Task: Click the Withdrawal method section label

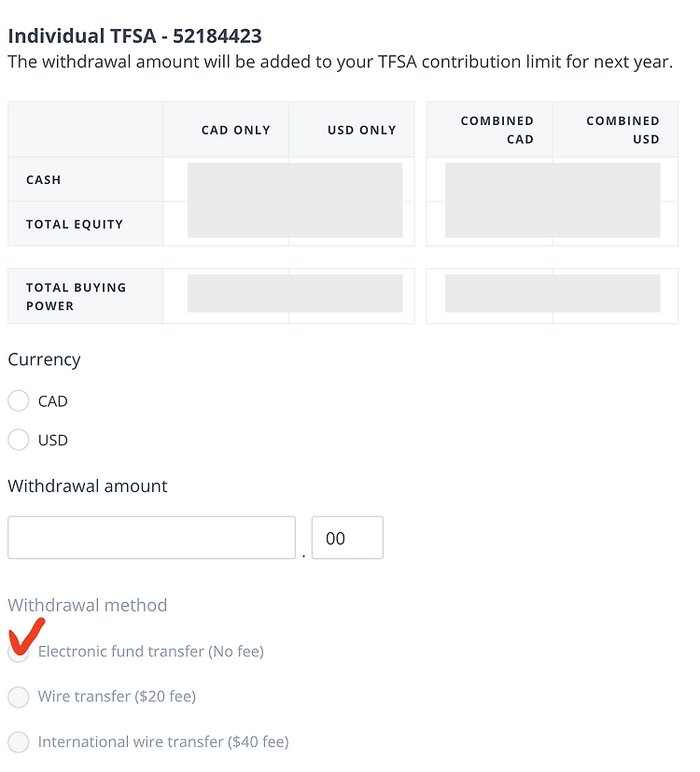Action: coord(88,605)
